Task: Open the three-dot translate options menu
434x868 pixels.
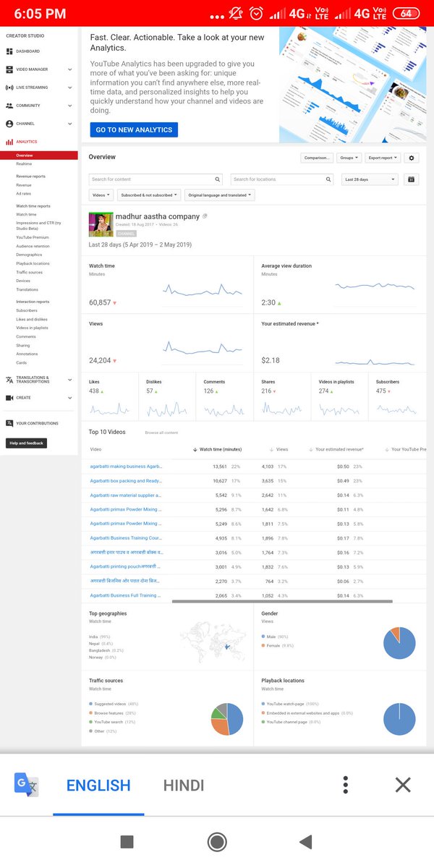Action: click(x=346, y=785)
